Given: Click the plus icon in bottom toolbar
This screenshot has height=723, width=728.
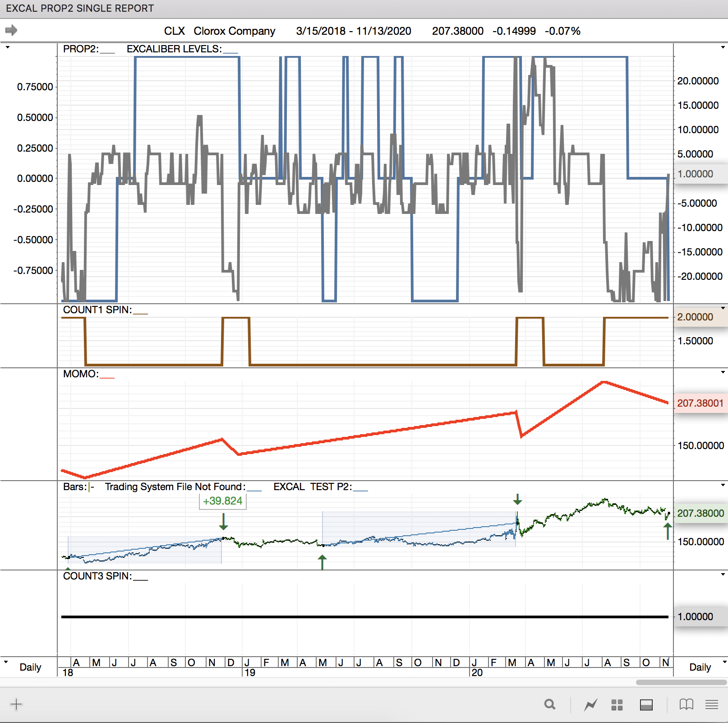Looking at the screenshot, I should [x=16, y=704].
